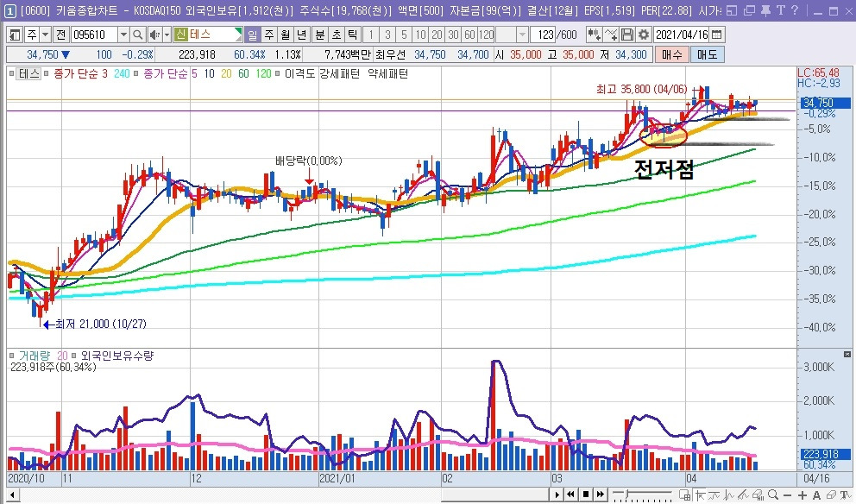Screen dimensions: 856x504
Task: Open the calendar date picker icon
Action: [717, 35]
